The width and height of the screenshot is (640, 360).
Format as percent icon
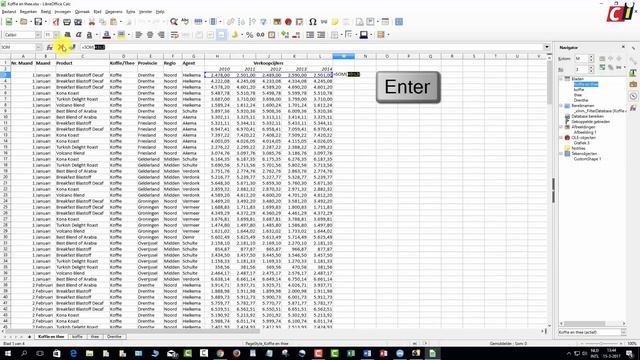pos(249,35)
